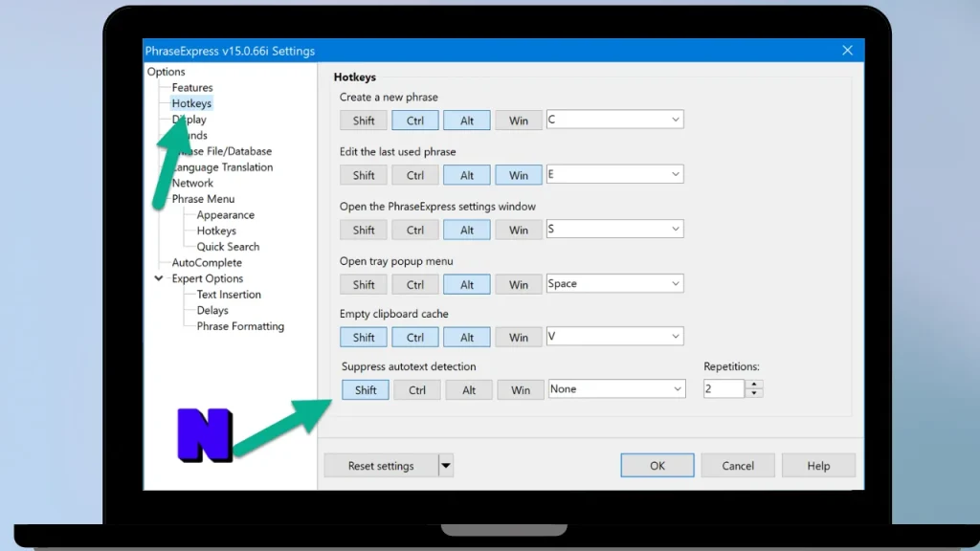Open Quick Search under Phrase Menu
Screen dimensions: 980x551
228,247
